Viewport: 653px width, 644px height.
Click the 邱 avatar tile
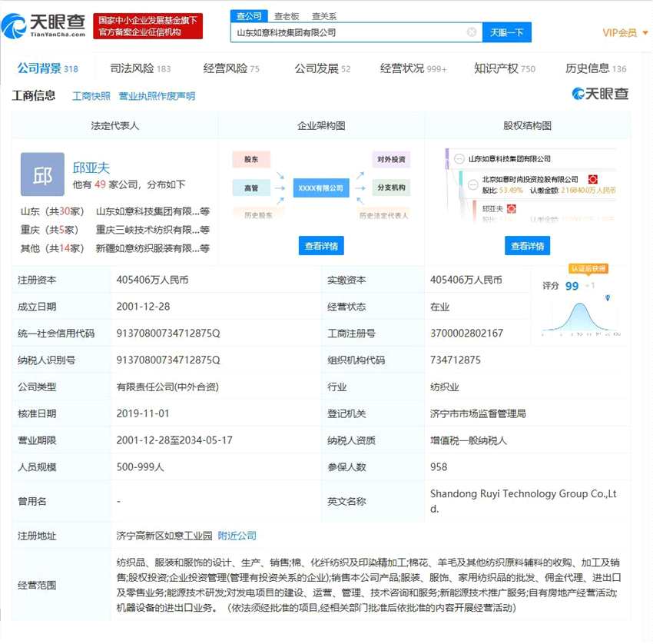tap(42, 174)
